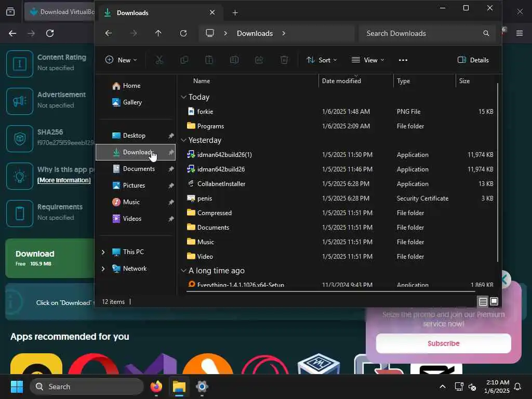Collapse the Yesterday group
The height and width of the screenshot is (399, 532).
click(x=183, y=140)
